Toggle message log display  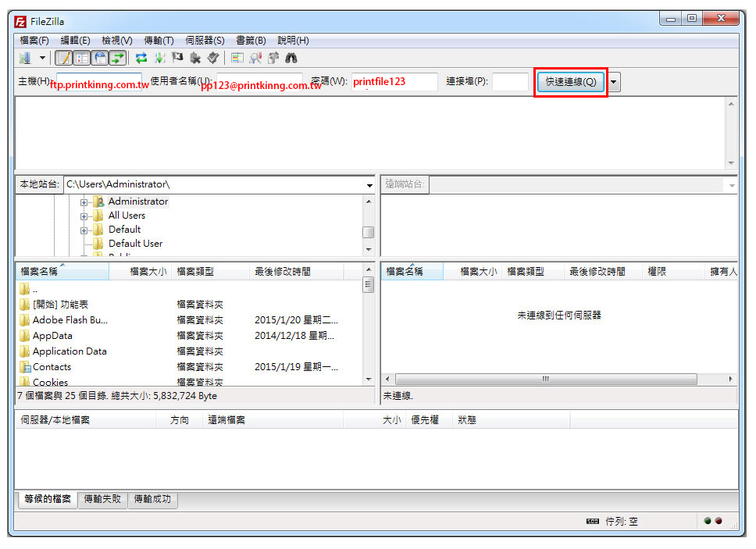point(63,59)
